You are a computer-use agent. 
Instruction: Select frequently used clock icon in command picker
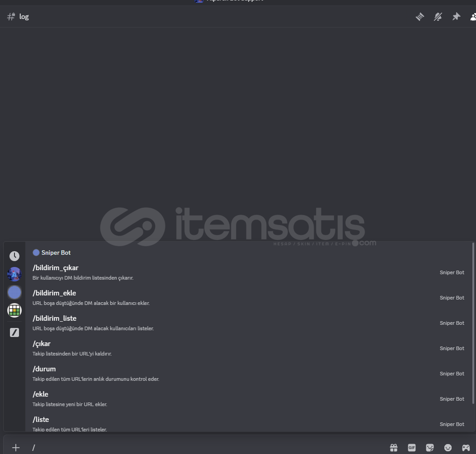14,256
